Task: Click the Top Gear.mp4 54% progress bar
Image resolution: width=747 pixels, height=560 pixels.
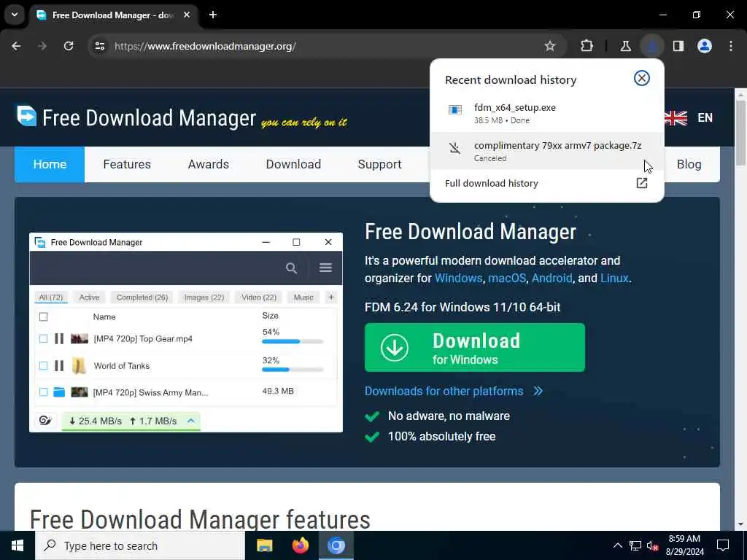Action: [x=293, y=341]
